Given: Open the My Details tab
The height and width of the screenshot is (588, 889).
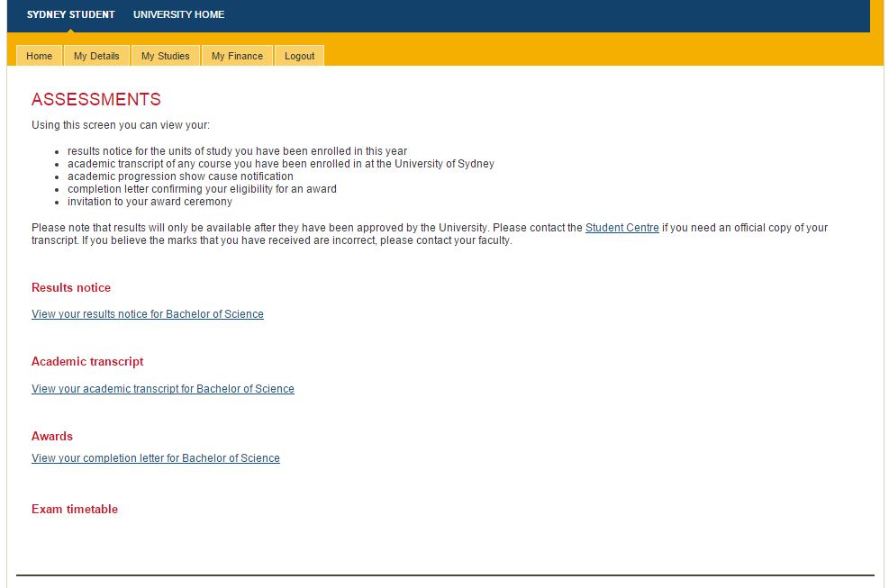Looking at the screenshot, I should point(96,56).
